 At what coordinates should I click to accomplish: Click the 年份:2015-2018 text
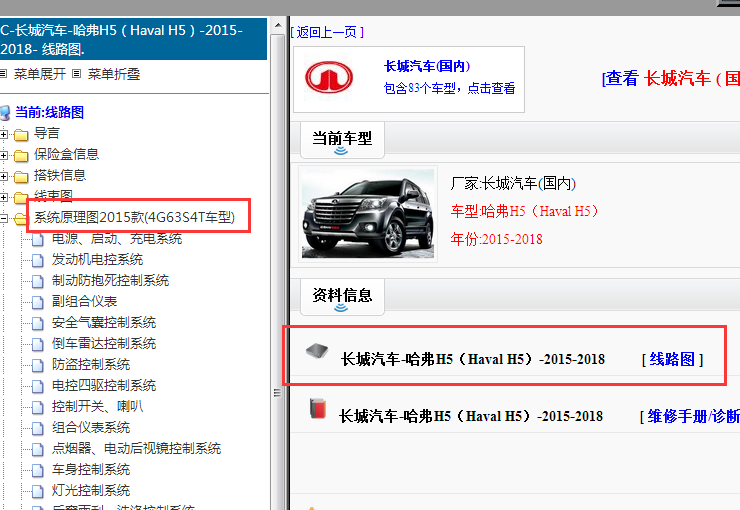coord(496,239)
